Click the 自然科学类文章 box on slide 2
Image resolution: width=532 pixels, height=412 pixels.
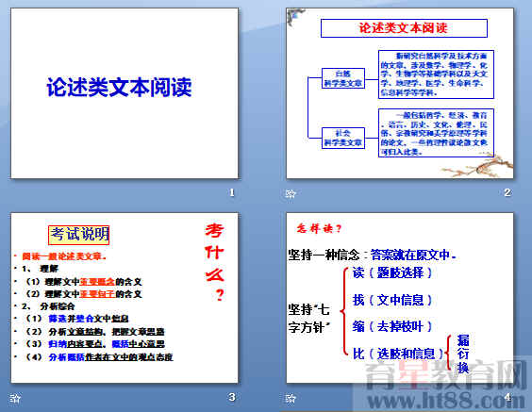tap(343, 78)
